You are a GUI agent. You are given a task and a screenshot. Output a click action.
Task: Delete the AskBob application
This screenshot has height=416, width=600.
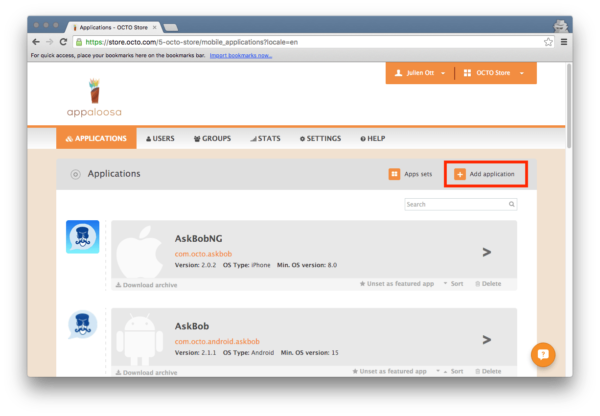click(488, 371)
